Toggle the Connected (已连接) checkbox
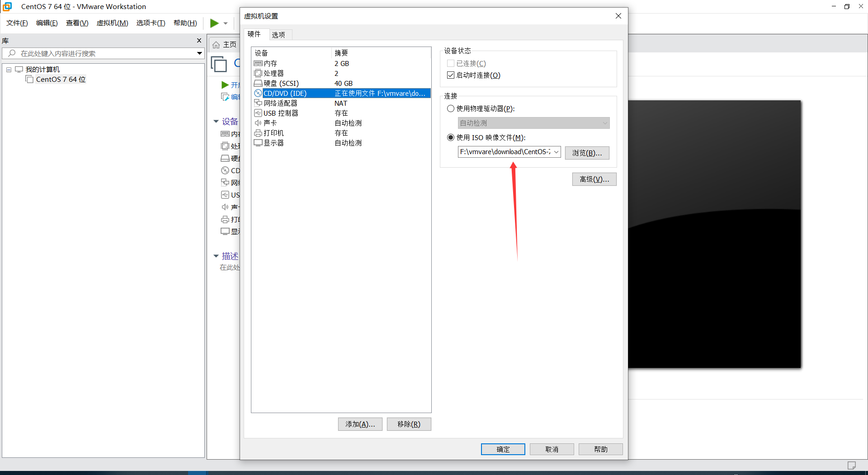 coord(451,63)
